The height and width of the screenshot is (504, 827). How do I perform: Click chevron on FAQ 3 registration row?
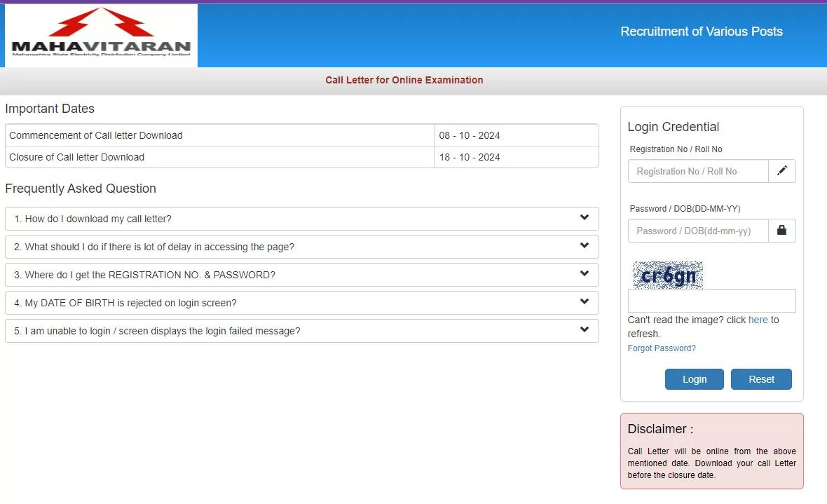(x=584, y=273)
